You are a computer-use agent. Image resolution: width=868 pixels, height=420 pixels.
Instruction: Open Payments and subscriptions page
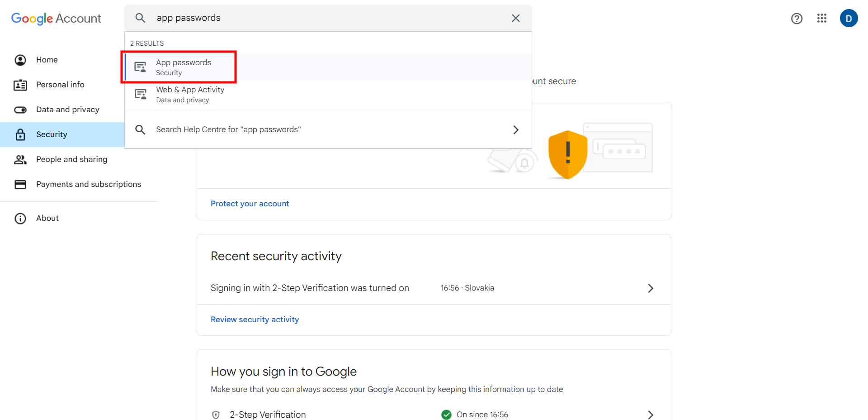point(88,184)
